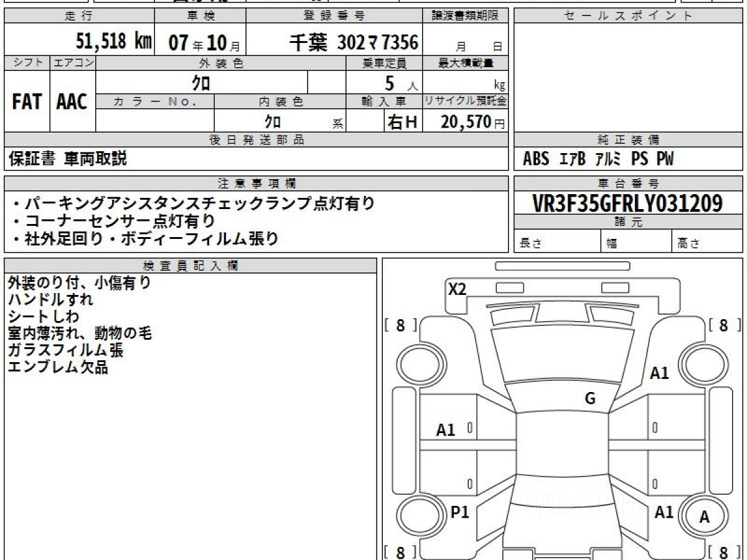The height and width of the screenshot is (560, 747).
Task: Click the ガラスフィルム張 remark
Action: pyautogui.click(x=65, y=350)
